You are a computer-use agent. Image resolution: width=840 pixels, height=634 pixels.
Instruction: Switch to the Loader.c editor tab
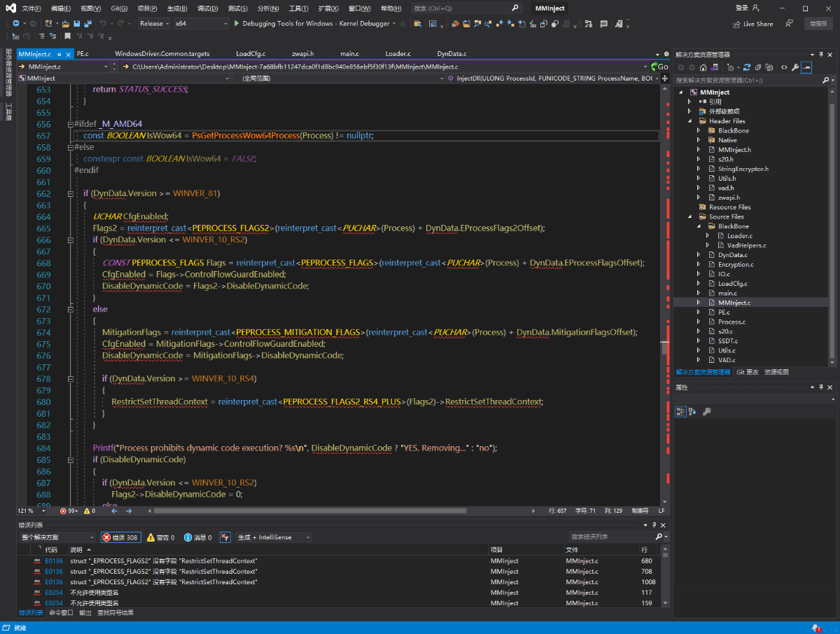point(398,54)
